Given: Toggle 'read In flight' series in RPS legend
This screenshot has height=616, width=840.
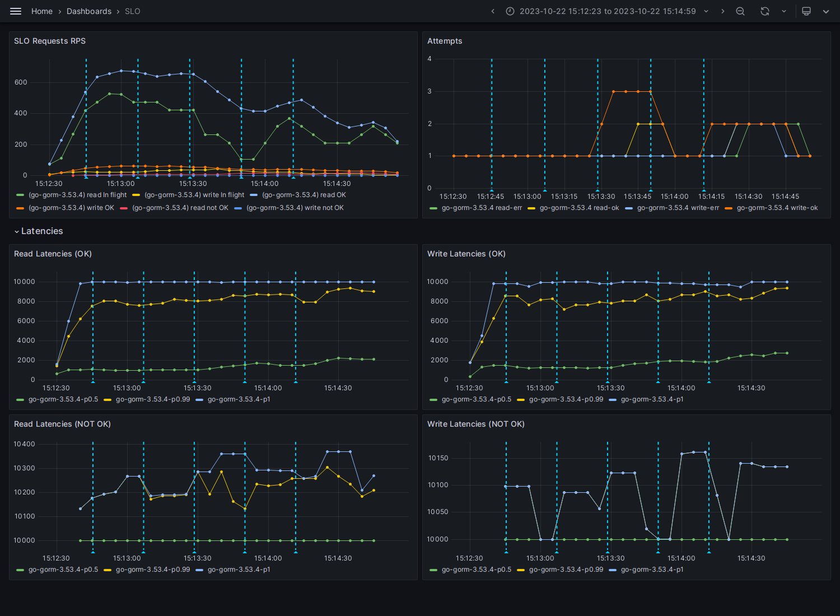Looking at the screenshot, I should pyautogui.click(x=77, y=195).
